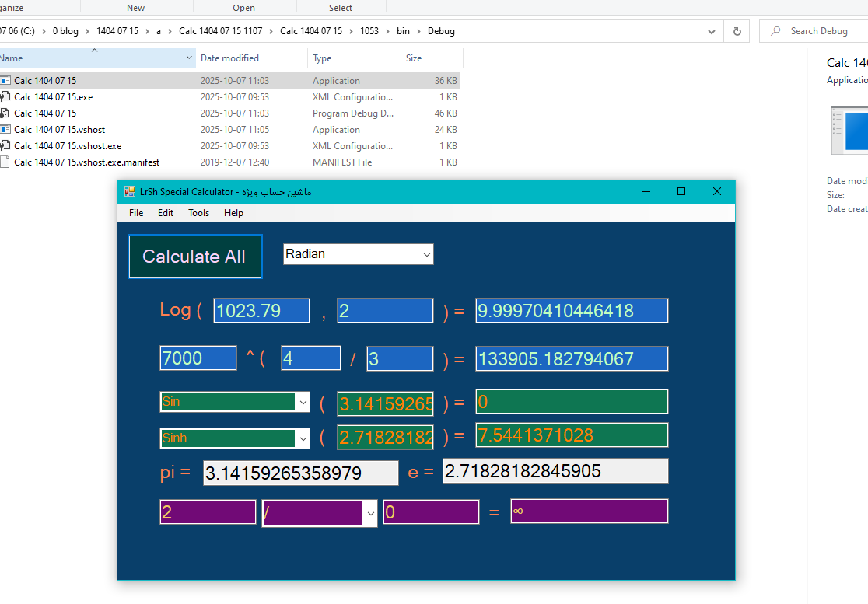Open the File menu
868x604 pixels.
[136, 213]
